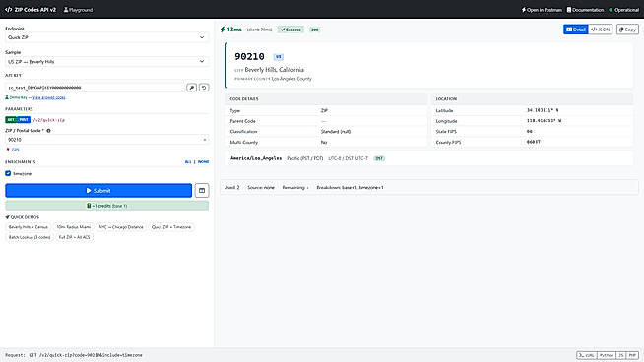Open the Playground menu item
This screenshot has width=644, height=362.
coord(78,10)
